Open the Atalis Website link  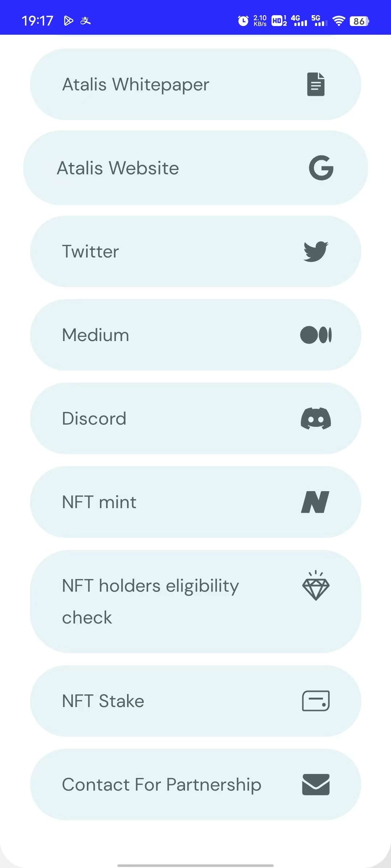point(195,168)
